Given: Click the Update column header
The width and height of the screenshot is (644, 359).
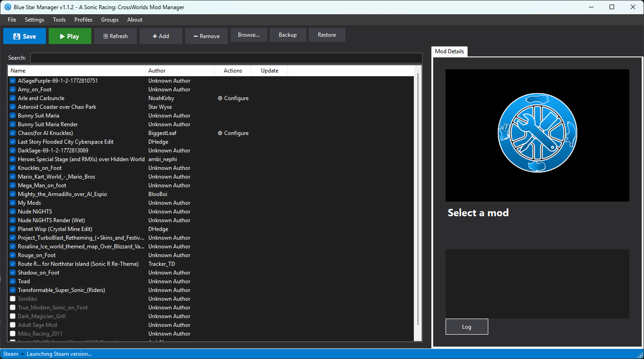Looking at the screenshot, I should (x=270, y=71).
